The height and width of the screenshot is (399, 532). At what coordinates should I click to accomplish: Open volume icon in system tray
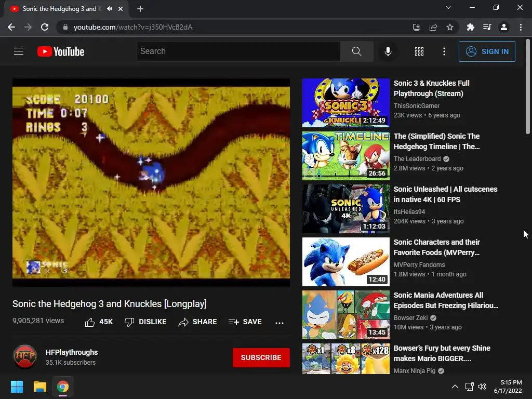(482, 387)
